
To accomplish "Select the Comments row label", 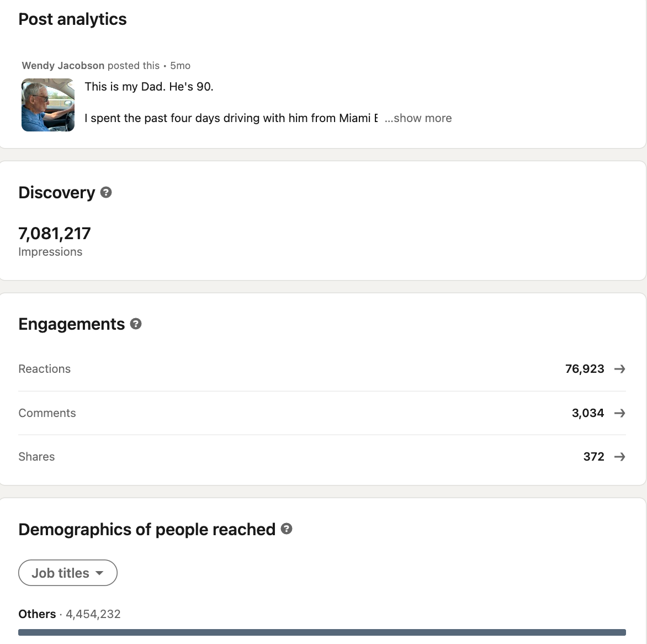I will [x=47, y=413].
